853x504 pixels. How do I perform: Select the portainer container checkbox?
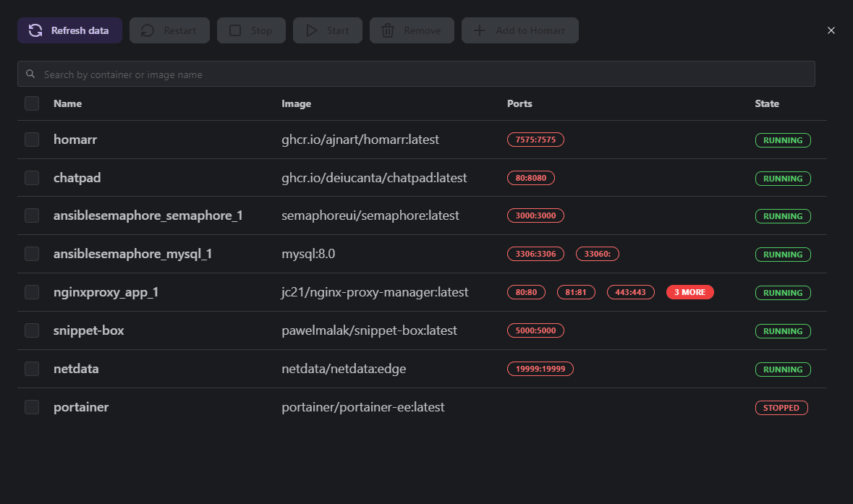[32, 407]
